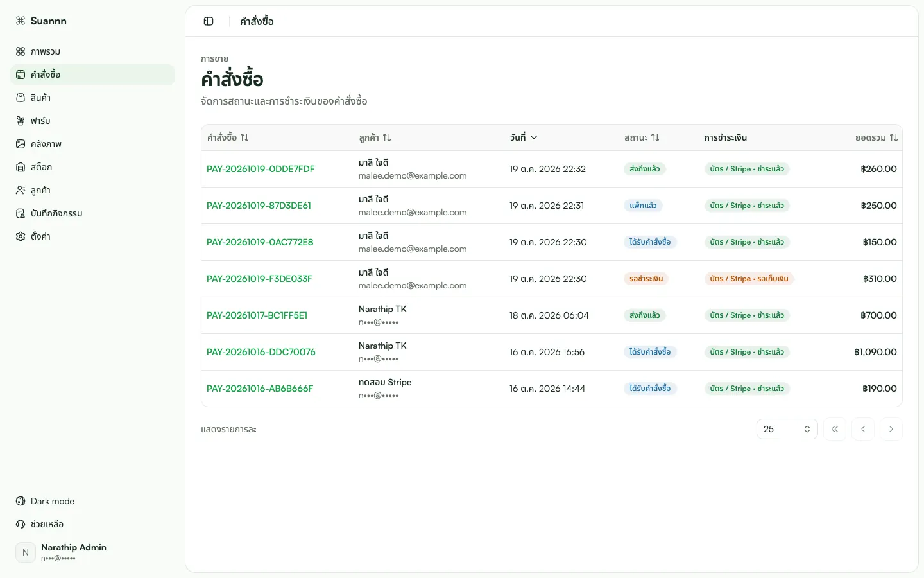The height and width of the screenshot is (578, 924).
Task: Navigate to ฟาร์ม in the sidebar
Action: [x=92, y=121]
